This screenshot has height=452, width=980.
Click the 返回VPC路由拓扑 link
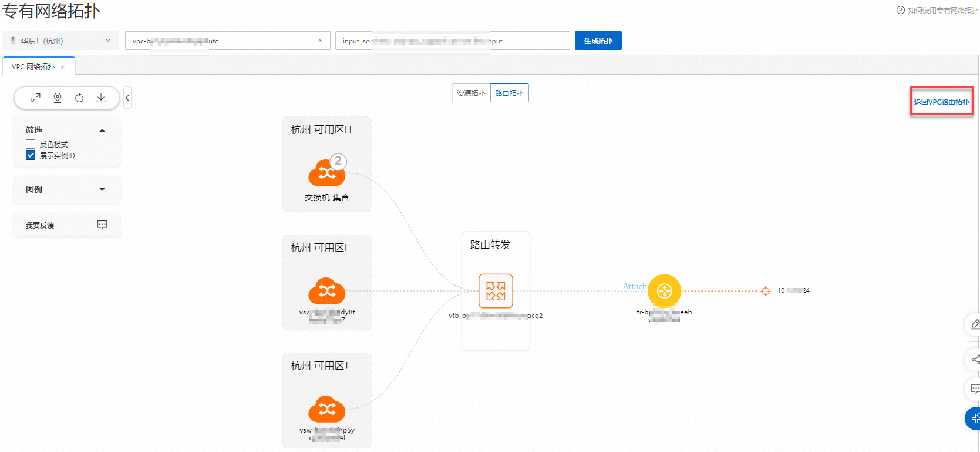point(941,102)
